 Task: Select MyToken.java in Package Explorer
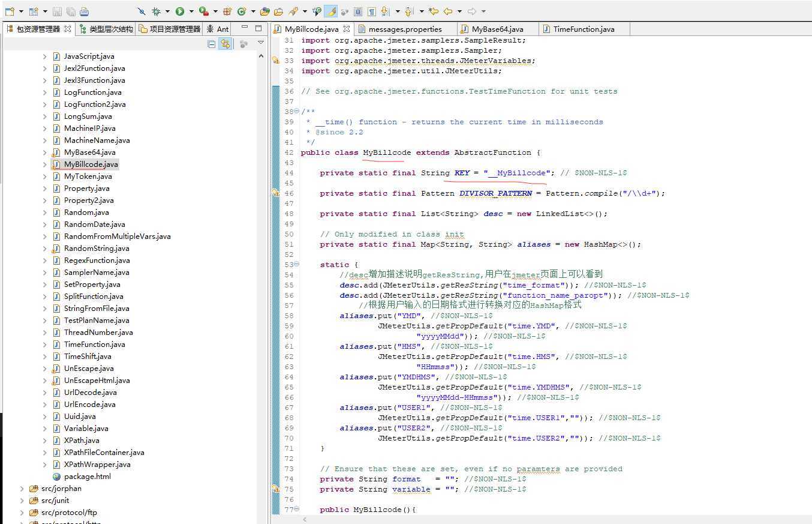tap(88, 176)
